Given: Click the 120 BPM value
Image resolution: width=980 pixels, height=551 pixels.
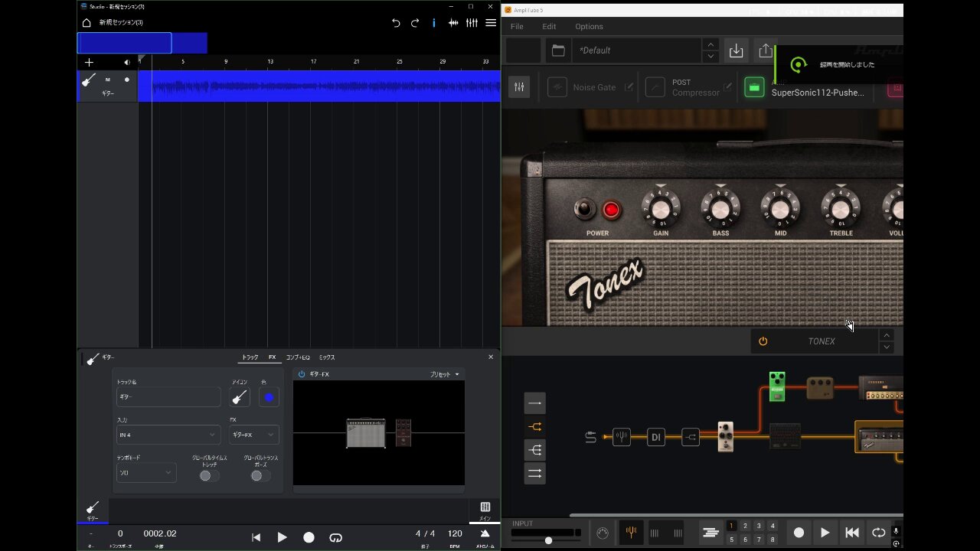Looking at the screenshot, I should click(455, 533).
